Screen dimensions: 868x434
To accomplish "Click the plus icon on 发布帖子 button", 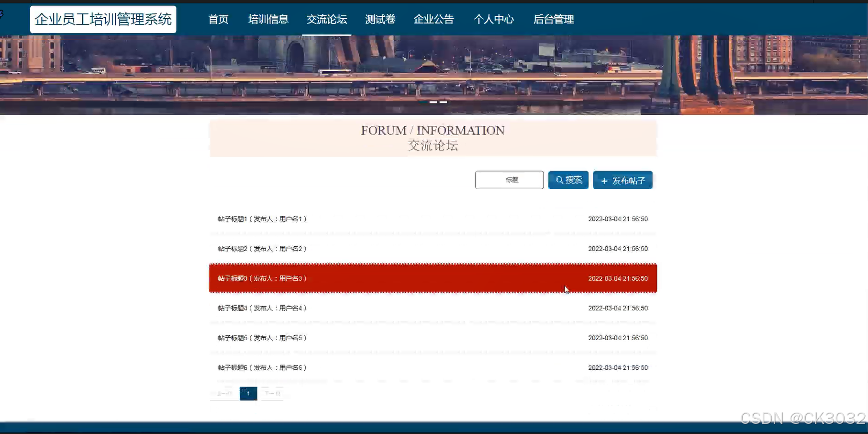I will 604,180.
